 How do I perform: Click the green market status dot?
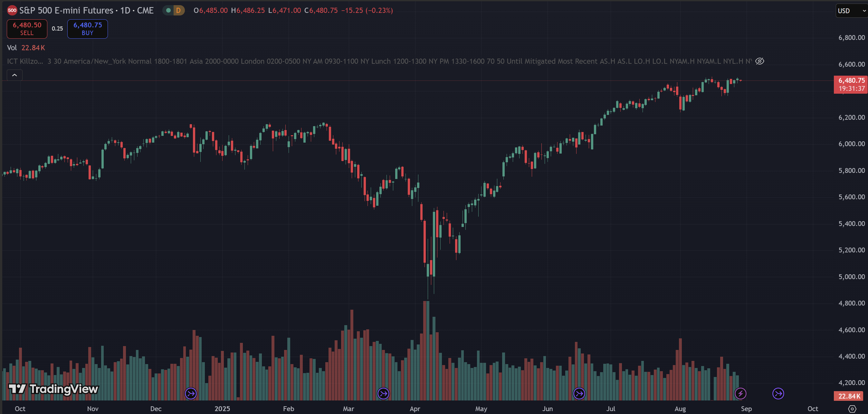click(x=168, y=10)
